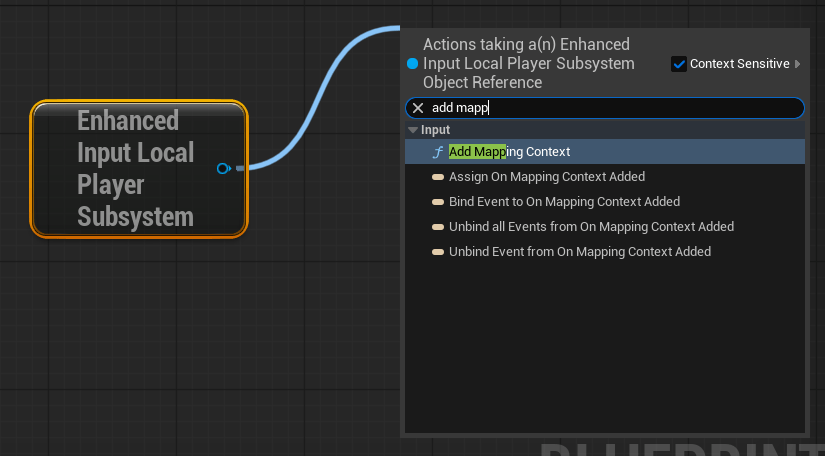Click the function icon beside Add Mapping Context

coord(437,152)
